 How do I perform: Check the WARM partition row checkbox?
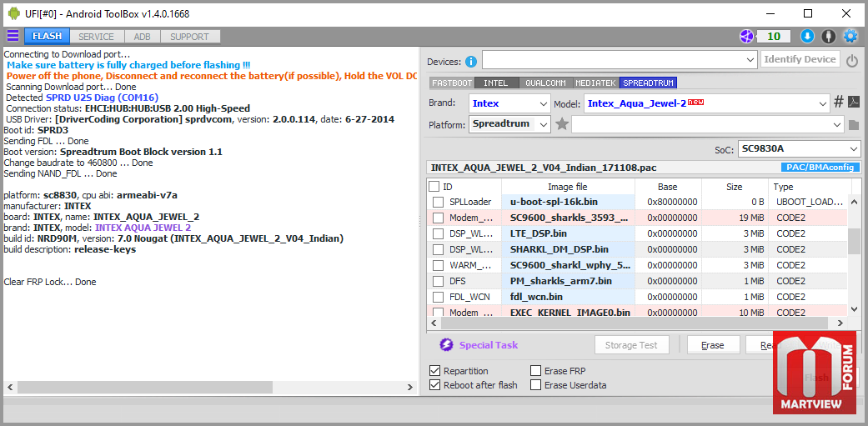pyautogui.click(x=438, y=265)
